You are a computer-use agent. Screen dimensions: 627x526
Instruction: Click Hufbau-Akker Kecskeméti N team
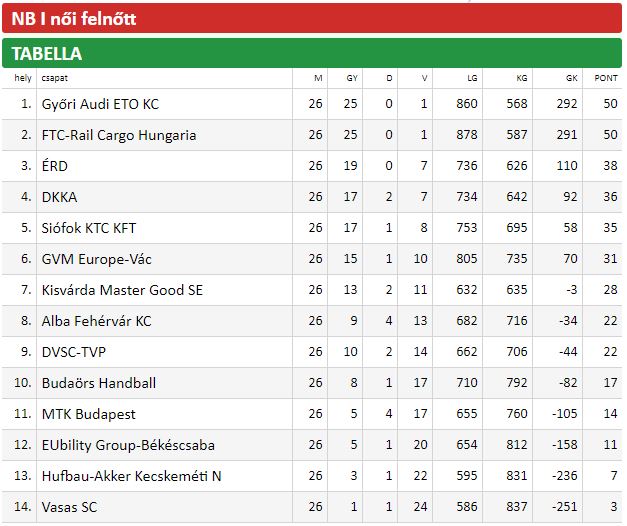click(132, 476)
